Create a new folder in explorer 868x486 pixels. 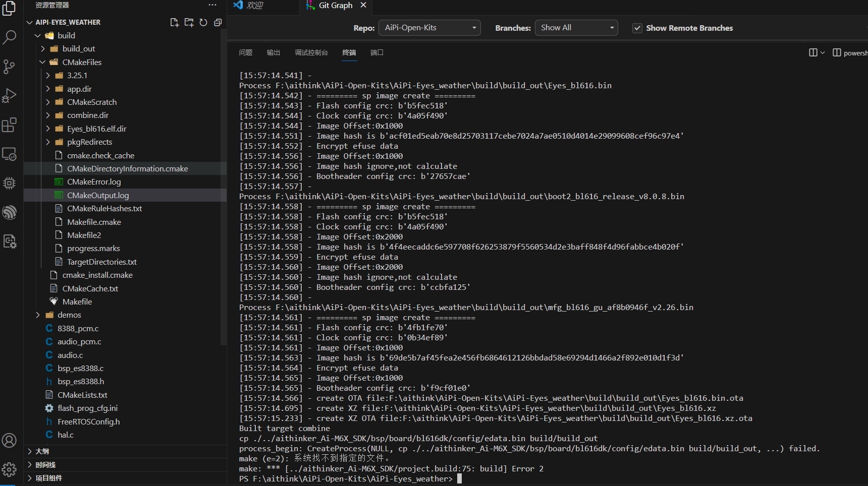tap(189, 22)
